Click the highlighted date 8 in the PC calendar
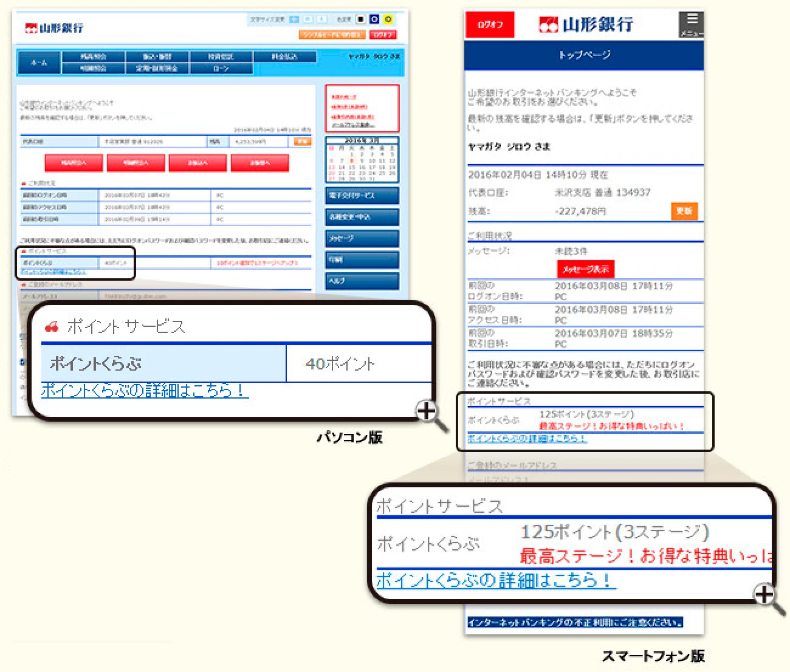 coord(352,161)
